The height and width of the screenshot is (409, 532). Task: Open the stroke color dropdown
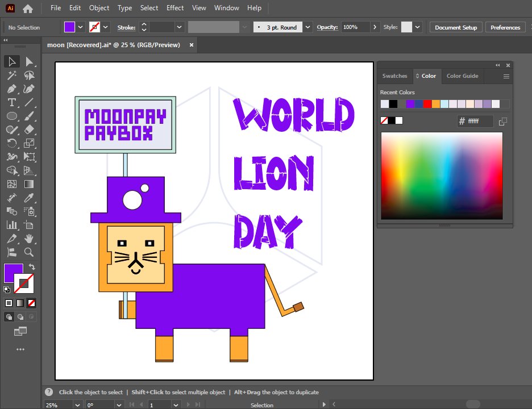(x=106, y=27)
